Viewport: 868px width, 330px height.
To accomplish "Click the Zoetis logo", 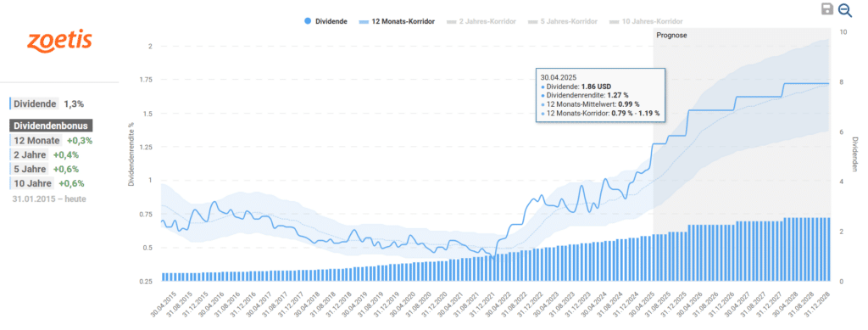I will (x=59, y=41).
